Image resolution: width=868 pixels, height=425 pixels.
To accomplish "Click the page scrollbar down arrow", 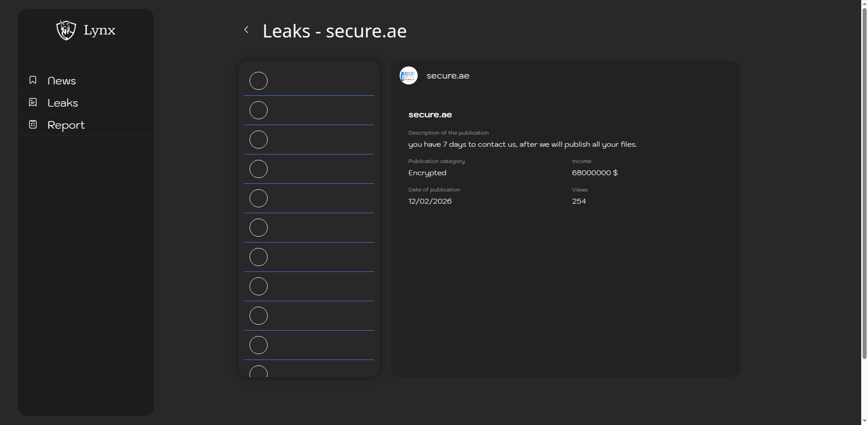I will coord(864,421).
